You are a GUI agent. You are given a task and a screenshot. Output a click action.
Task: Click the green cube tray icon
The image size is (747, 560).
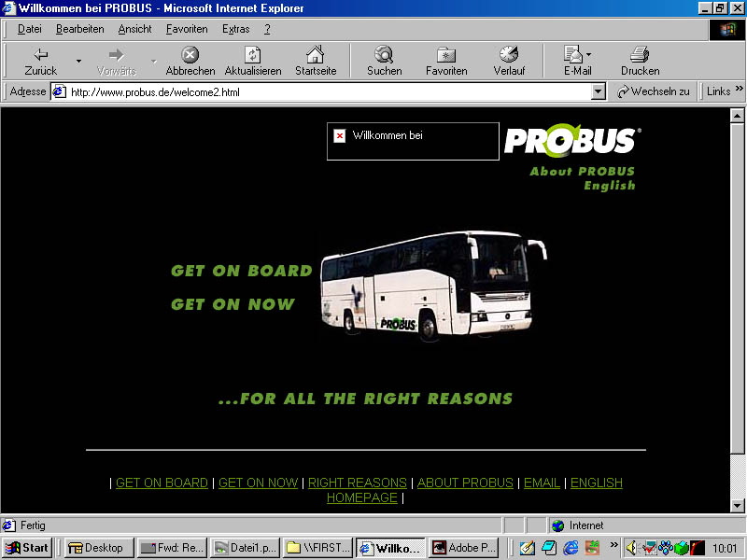pos(682,548)
